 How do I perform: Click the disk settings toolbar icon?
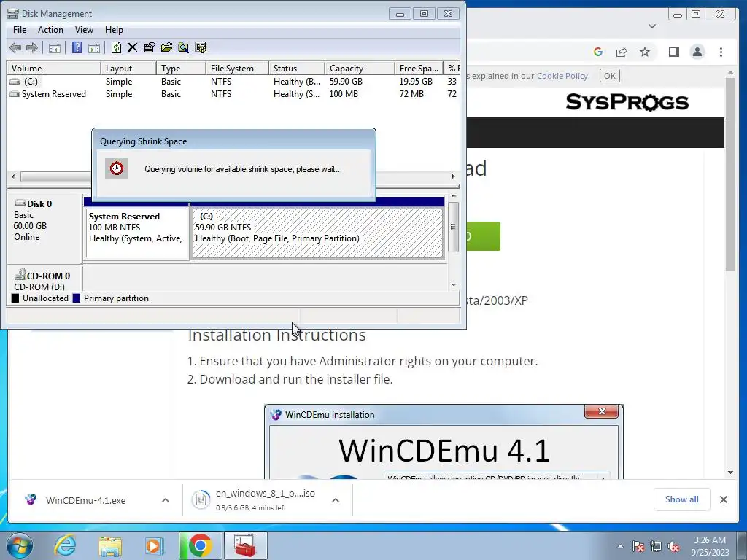click(201, 47)
